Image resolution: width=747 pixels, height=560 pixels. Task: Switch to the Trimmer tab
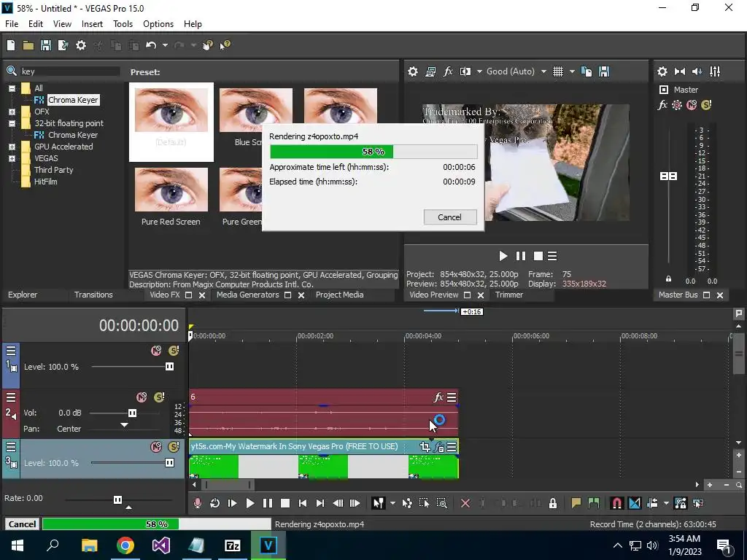point(508,295)
